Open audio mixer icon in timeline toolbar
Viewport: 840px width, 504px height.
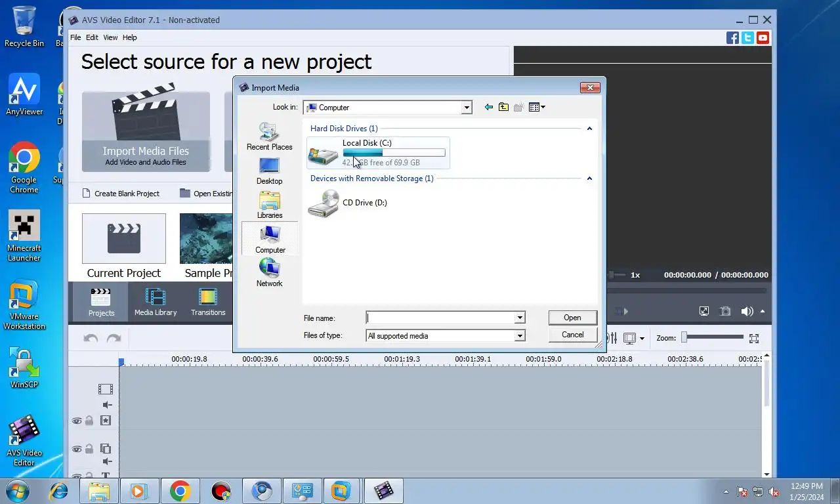(613, 338)
